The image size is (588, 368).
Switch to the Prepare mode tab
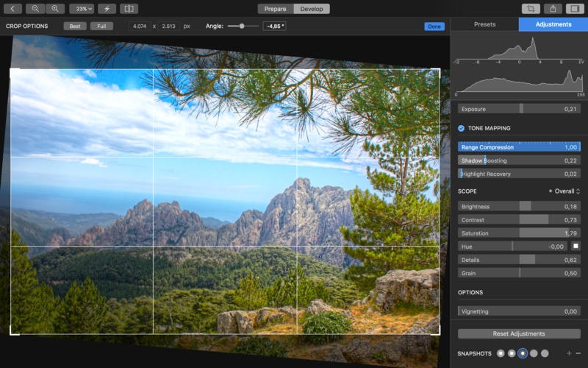275,9
